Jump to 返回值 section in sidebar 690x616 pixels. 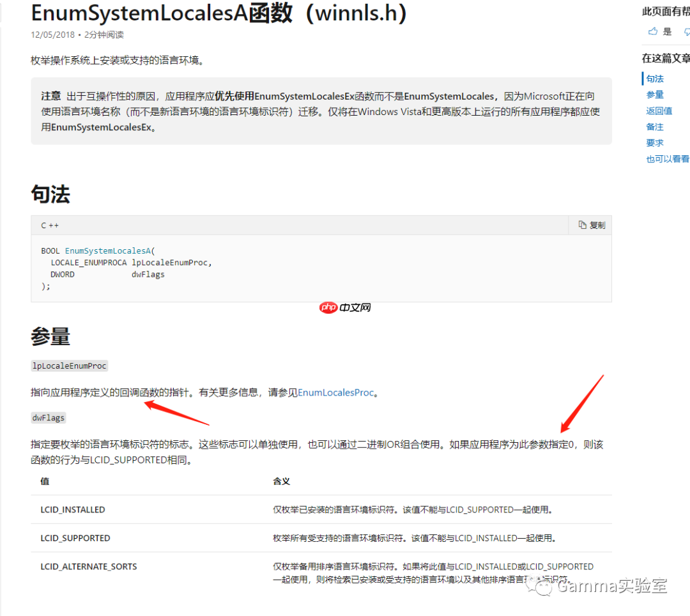click(659, 111)
